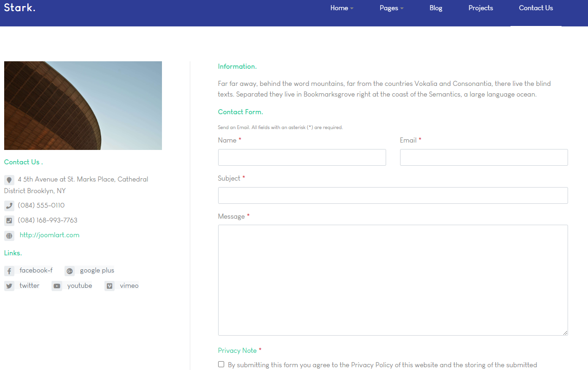This screenshot has height=370, width=588.
Task: Click the globe icon beside joomlart.com
Action: pos(9,236)
